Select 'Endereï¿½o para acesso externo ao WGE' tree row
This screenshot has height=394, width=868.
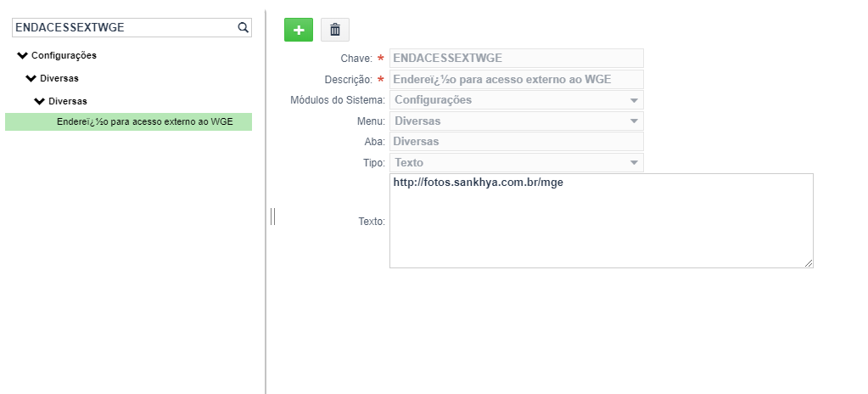[128, 122]
